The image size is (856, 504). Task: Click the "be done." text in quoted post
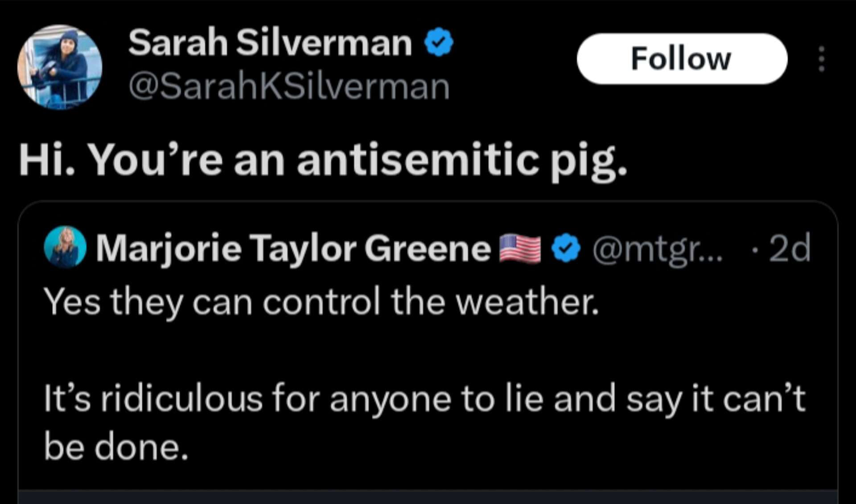[116, 447]
